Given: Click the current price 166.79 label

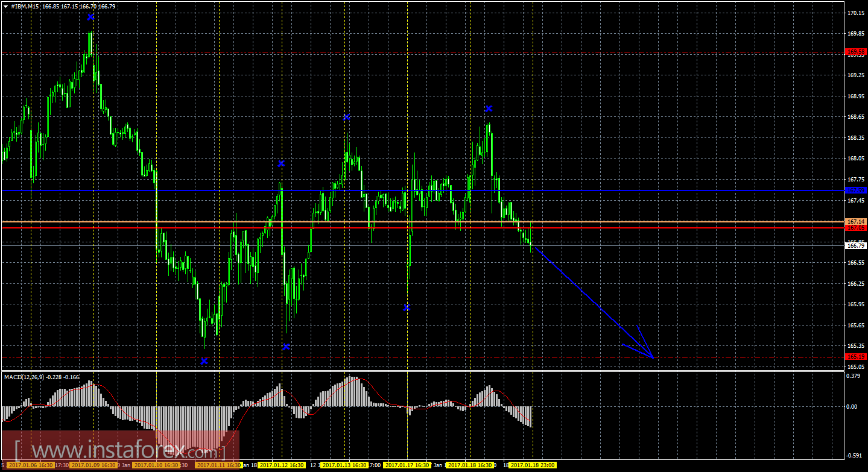Looking at the screenshot, I should 856,245.
